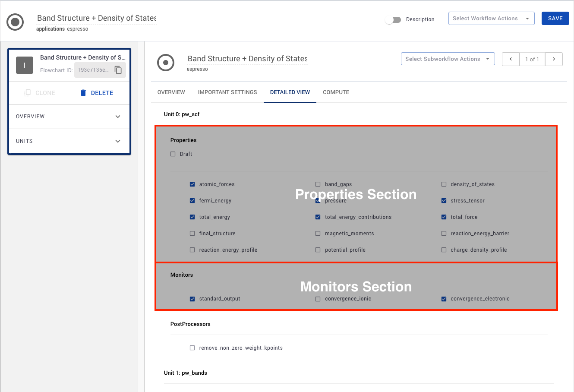Copy the Flowchart ID to clipboard

(118, 70)
